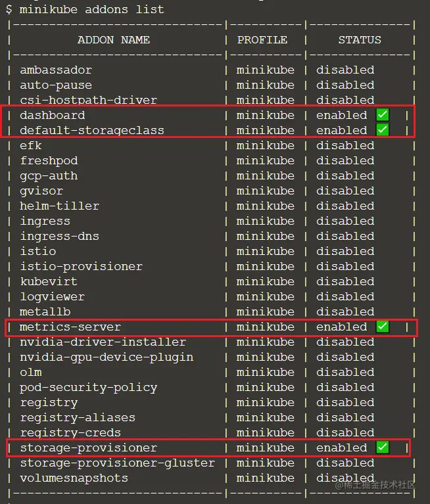
Task: Click 'disabled' status in the ambassador row
Action: tap(345, 70)
